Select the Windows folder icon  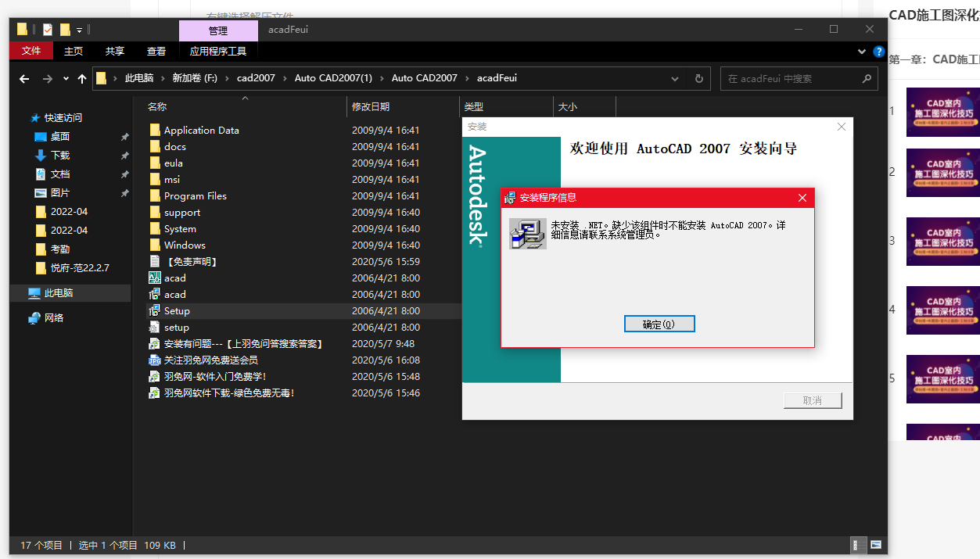(155, 245)
